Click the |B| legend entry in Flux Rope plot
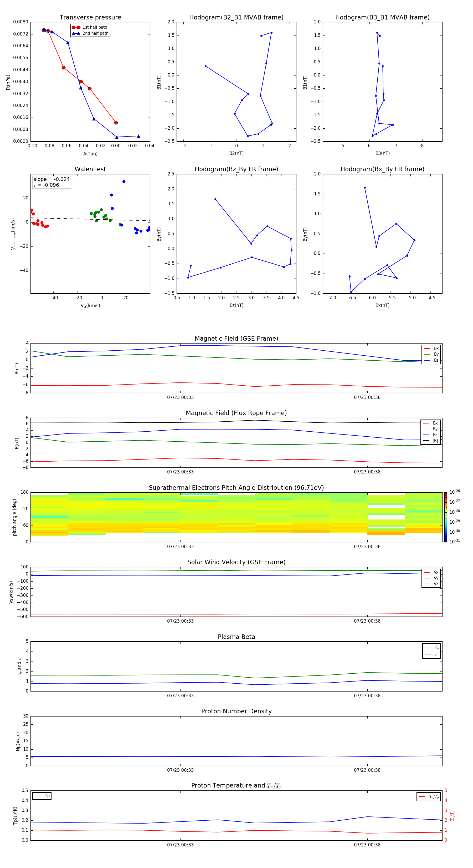This screenshot has height=868, width=473. click(431, 441)
